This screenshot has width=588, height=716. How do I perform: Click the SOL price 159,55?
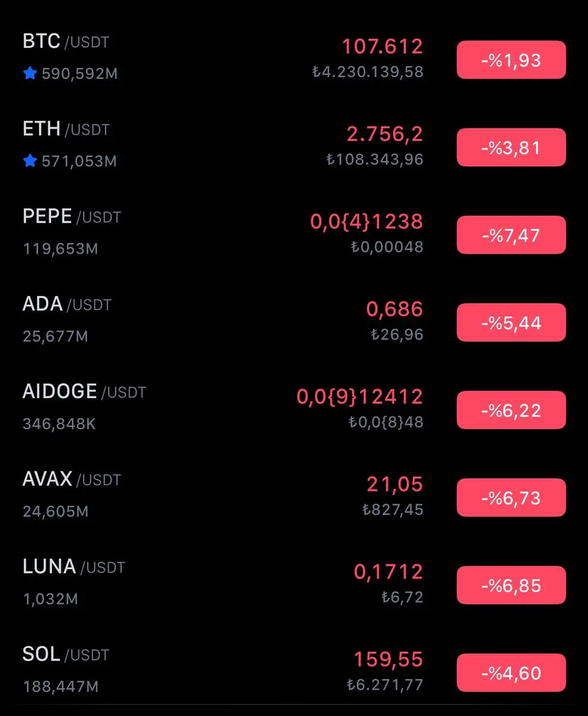(x=388, y=659)
